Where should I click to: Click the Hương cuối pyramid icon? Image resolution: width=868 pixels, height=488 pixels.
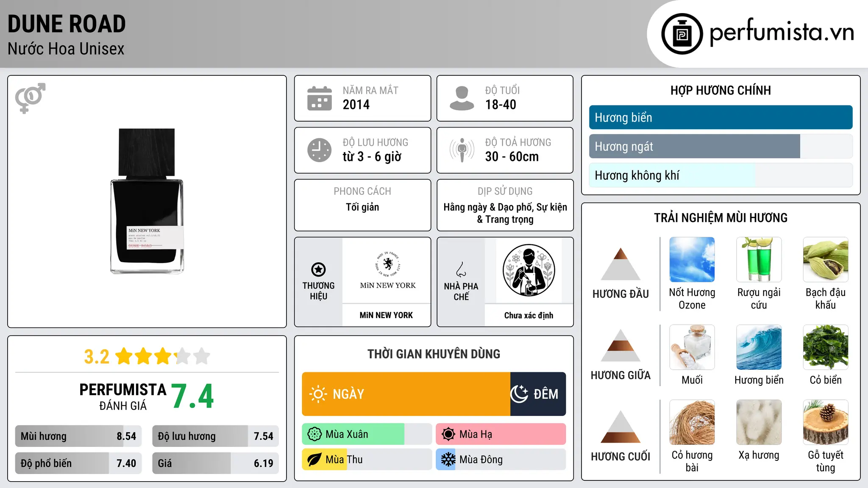click(x=620, y=427)
